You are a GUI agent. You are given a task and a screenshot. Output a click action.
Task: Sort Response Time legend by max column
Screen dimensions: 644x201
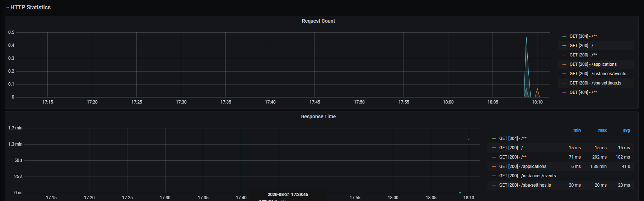602,130
